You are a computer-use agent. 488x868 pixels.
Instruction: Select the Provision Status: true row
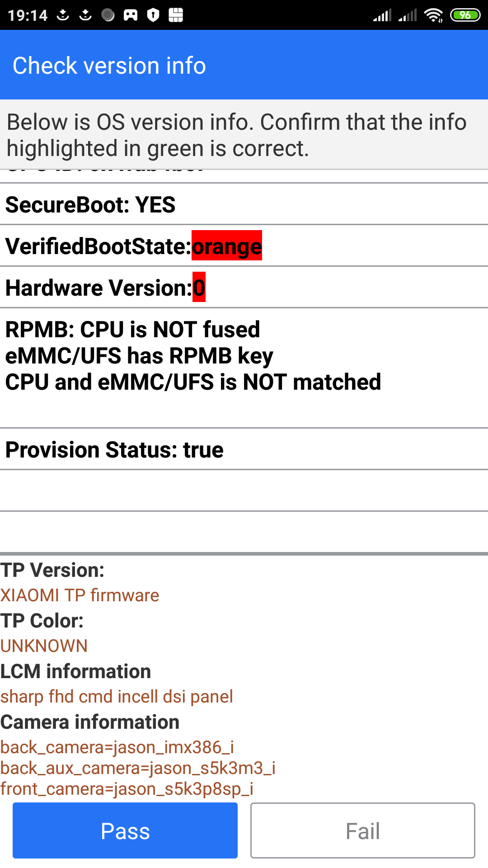pos(244,449)
